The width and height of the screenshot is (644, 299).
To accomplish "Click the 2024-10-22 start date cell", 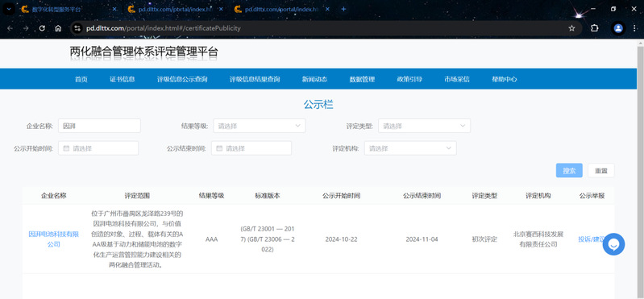I will point(341,239).
